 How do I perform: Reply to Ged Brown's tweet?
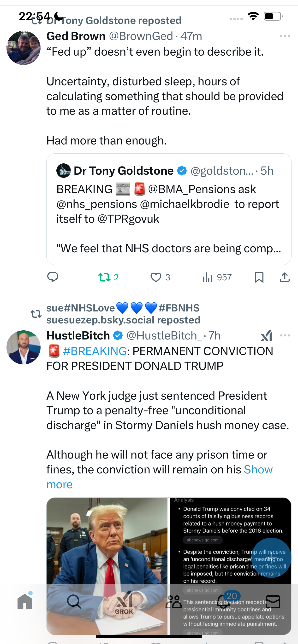pos(53,277)
